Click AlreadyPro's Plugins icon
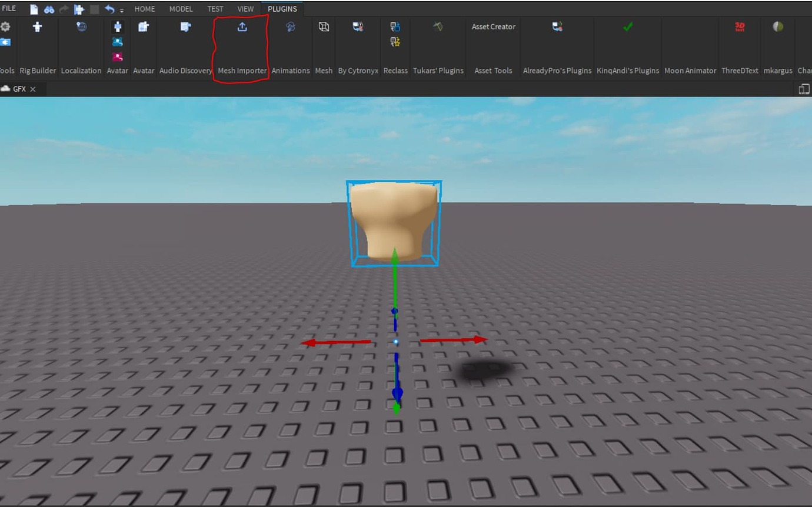 [x=557, y=26]
